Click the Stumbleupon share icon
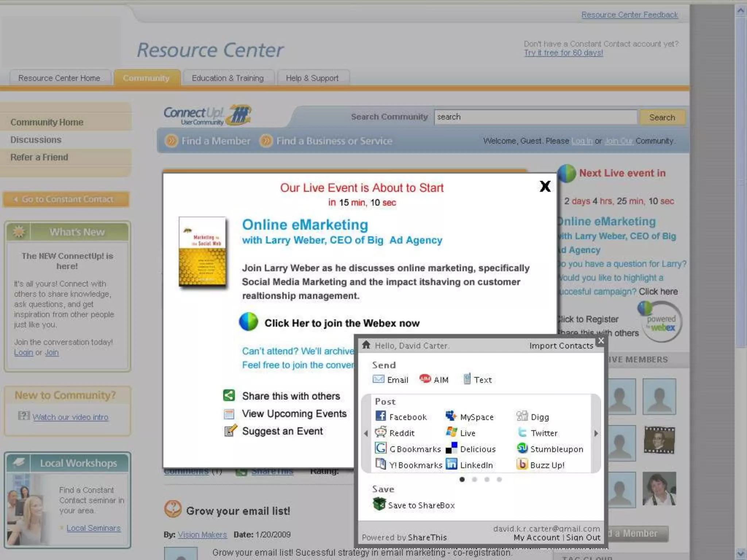747x560 pixels. point(522,448)
